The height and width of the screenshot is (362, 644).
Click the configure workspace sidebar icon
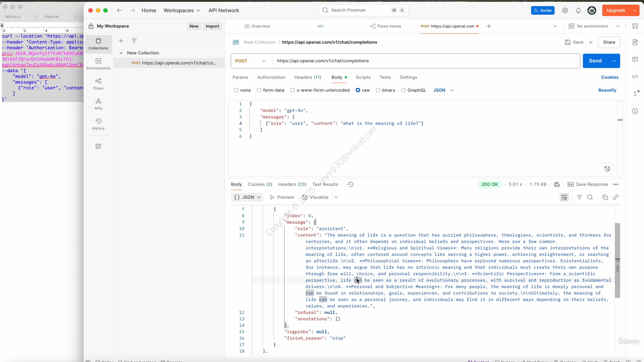[98, 146]
